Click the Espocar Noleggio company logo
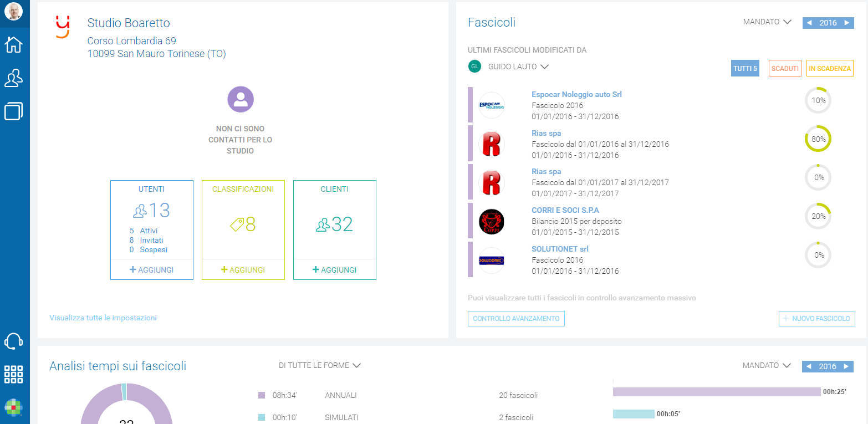The width and height of the screenshot is (868, 424). [492, 105]
